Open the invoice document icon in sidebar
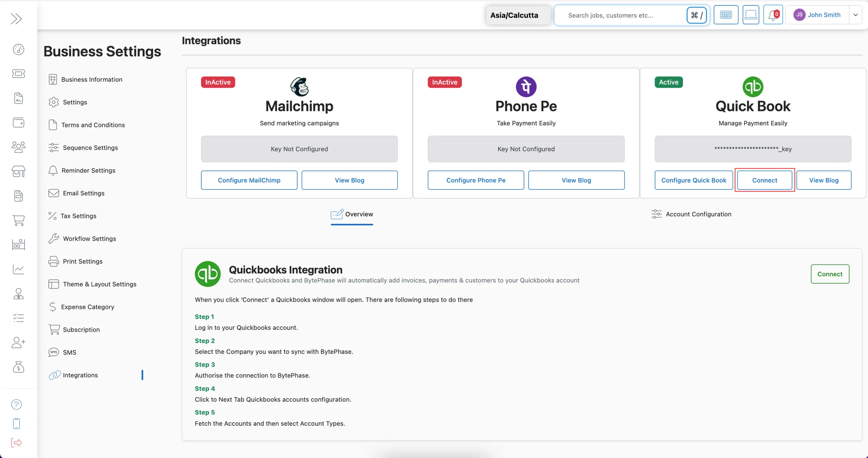 18,196
